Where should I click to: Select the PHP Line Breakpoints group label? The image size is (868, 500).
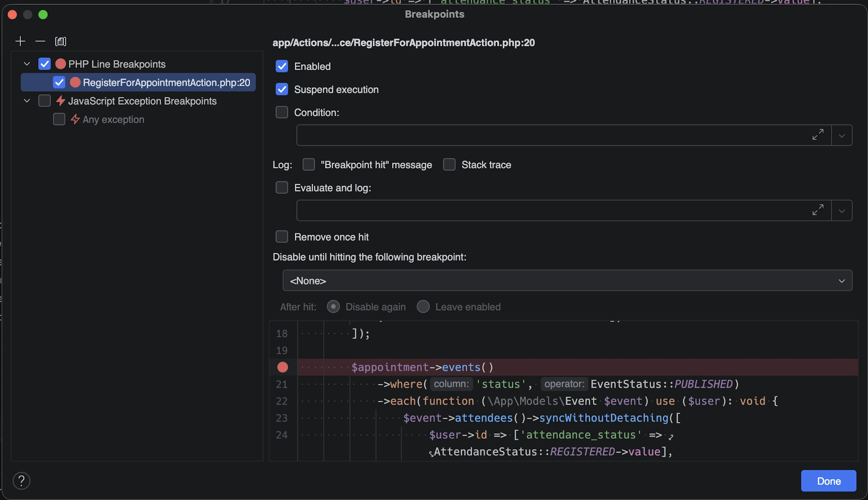tap(117, 64)
